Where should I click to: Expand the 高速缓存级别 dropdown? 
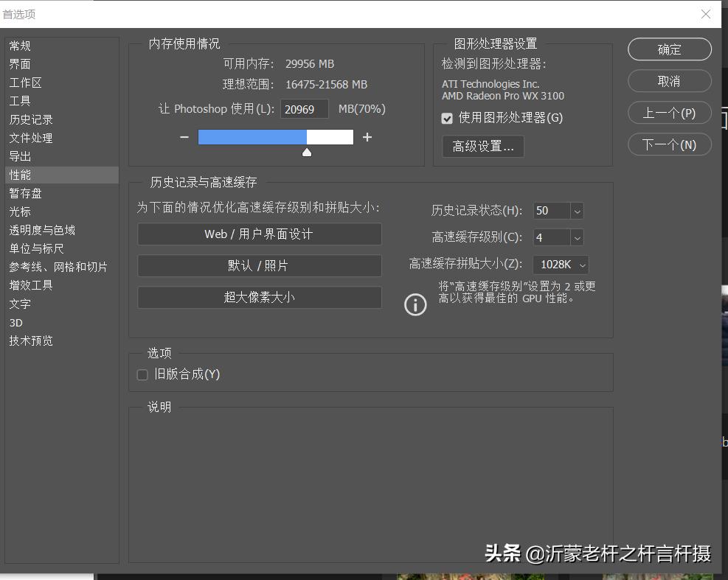click(x=577, y=237)
